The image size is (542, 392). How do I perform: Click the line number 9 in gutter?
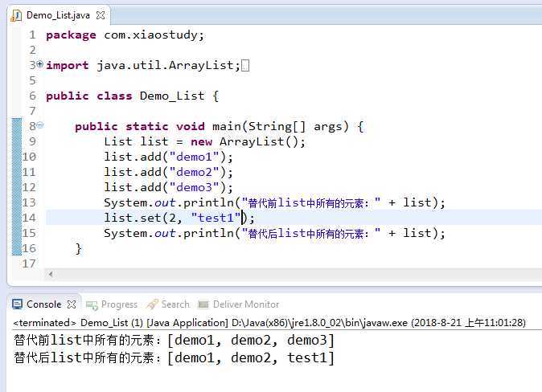(x=32, y=141)
